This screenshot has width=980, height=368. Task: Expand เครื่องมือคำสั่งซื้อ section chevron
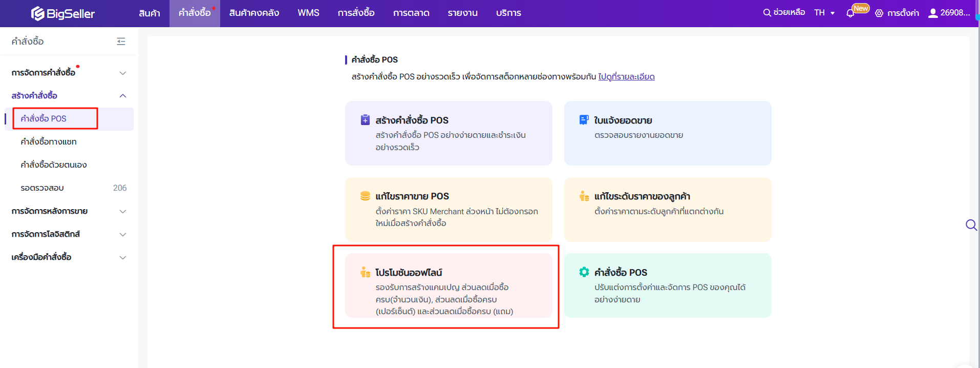[x=123, y=257]
